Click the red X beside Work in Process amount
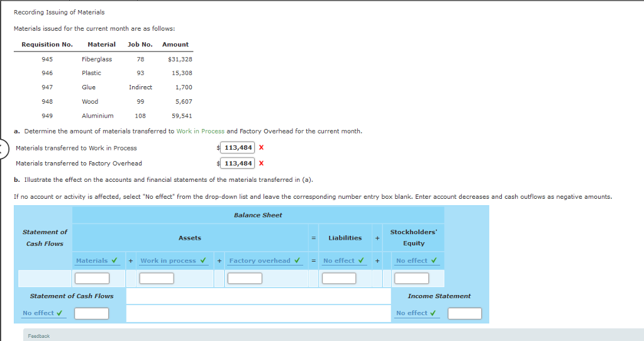Screen dimensions: 644x341 pos(261,148)
